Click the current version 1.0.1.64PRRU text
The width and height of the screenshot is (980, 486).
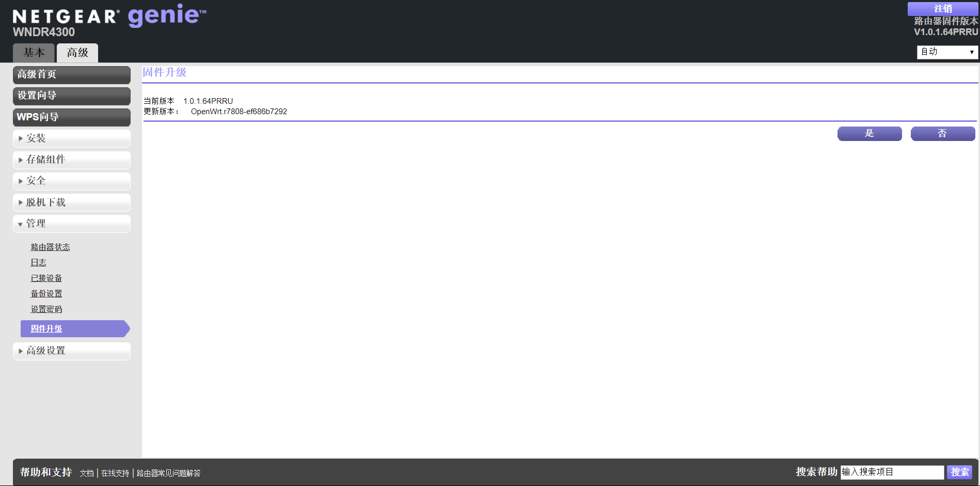tap(208, 101)
